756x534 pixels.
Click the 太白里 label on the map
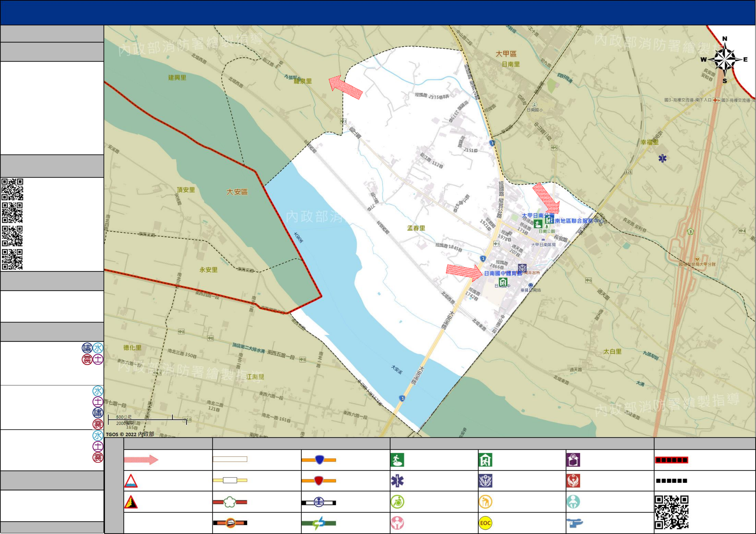[x=613, y=352]
